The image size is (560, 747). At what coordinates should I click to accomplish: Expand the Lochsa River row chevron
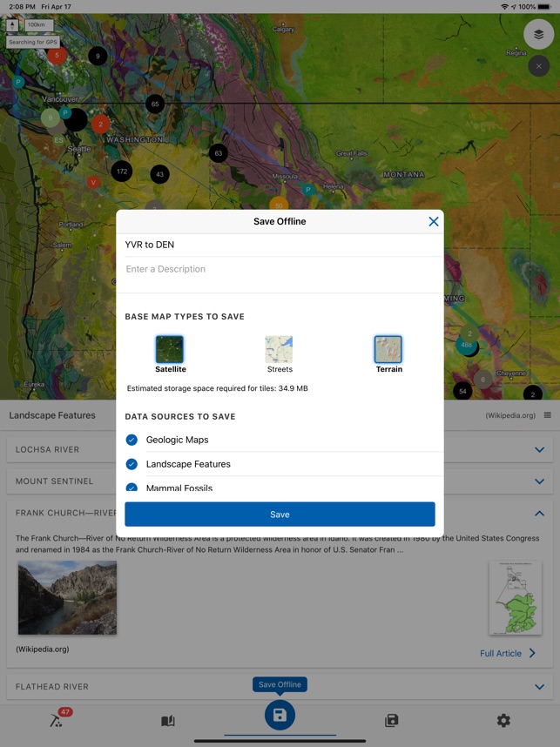coord(539,450)
